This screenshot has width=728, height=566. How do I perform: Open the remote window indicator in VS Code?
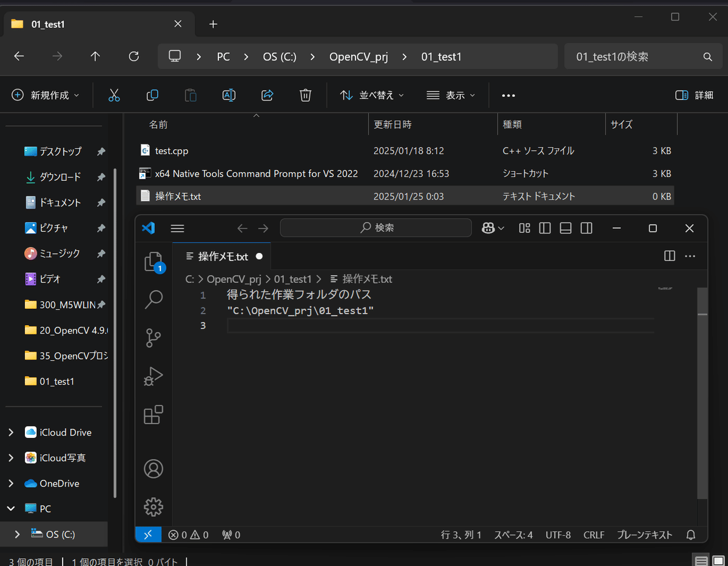(x=148, y=534)
